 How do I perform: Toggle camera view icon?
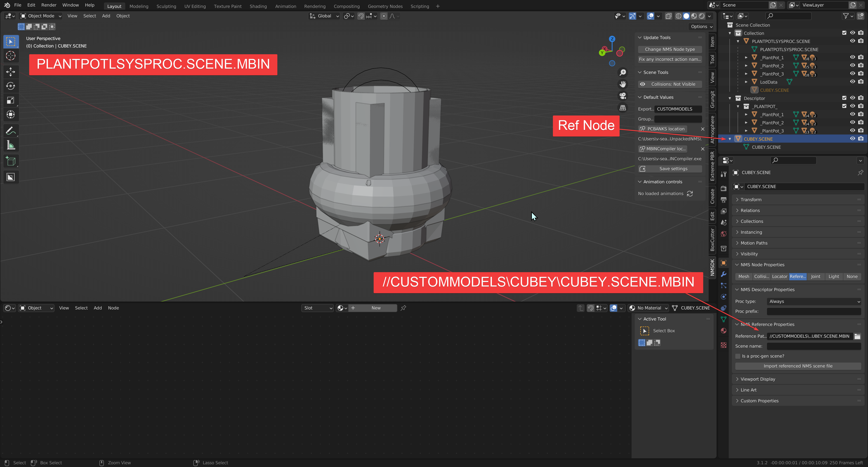coord(623,96)
